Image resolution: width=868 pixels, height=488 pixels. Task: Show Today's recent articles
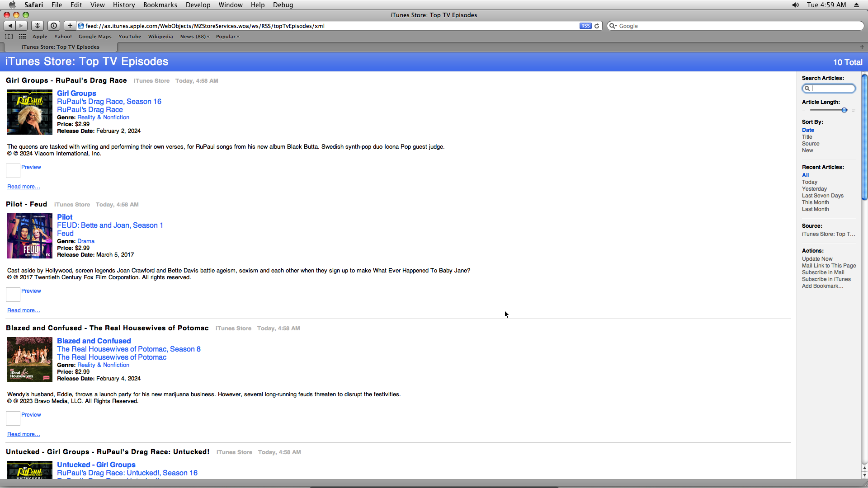point(810,182)
